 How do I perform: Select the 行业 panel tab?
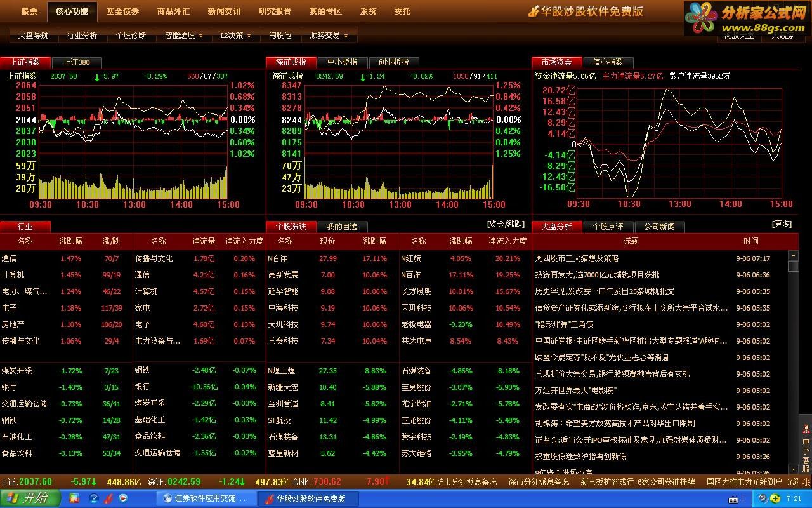25,227
